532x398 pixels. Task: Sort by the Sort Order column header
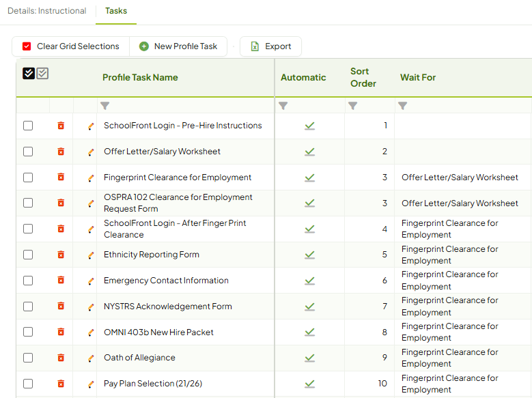(363, 77)
